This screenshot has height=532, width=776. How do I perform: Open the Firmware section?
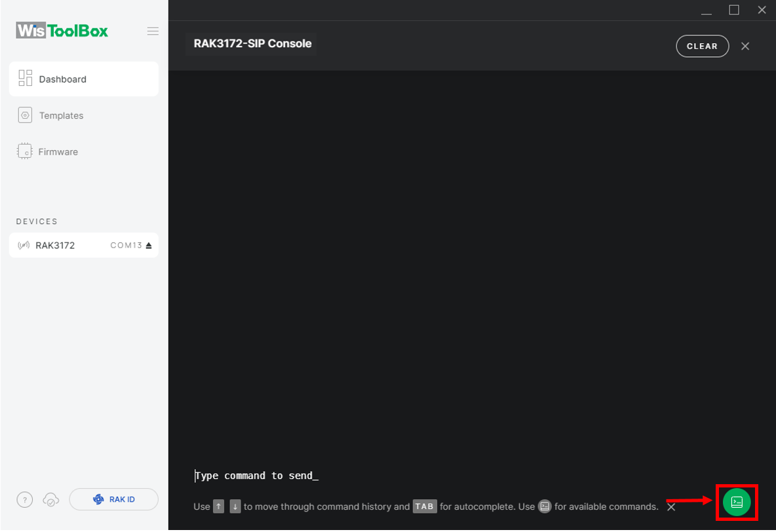pos(58,152)
